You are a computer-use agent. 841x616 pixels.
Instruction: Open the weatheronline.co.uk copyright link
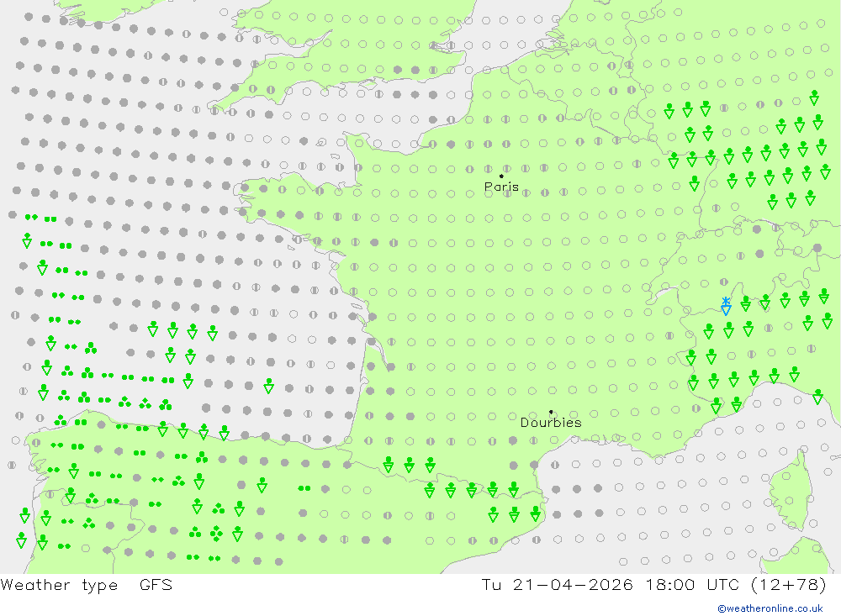point(770,608)
